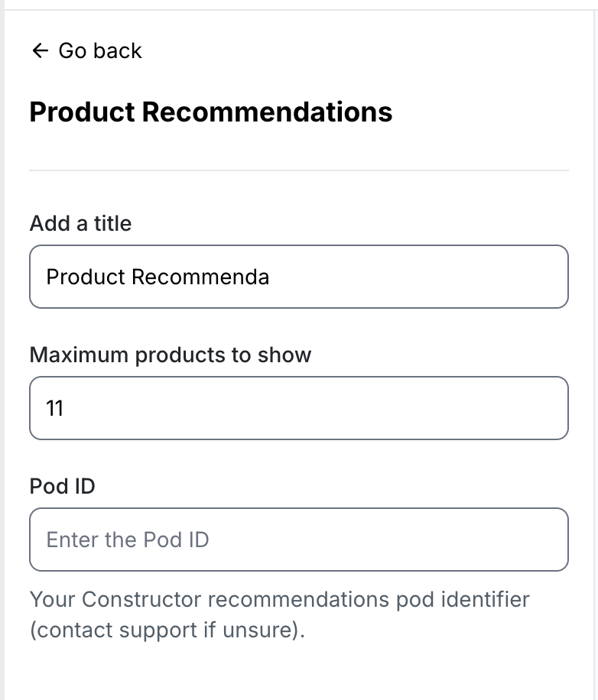The height and width of the screenshot is (700, 598).
Task: Click the left arrow back icon
Action: click(40, 51)
